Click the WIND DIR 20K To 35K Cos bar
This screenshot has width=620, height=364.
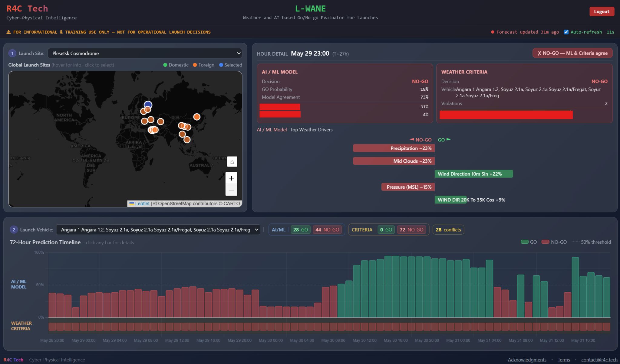(x=451, y=200)
